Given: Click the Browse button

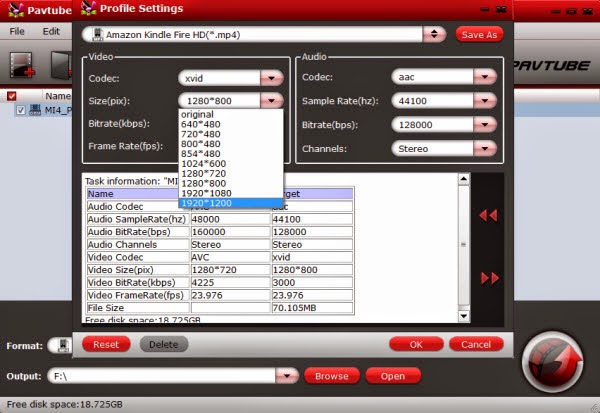Looking at the screenshot, I should point(332,376).
